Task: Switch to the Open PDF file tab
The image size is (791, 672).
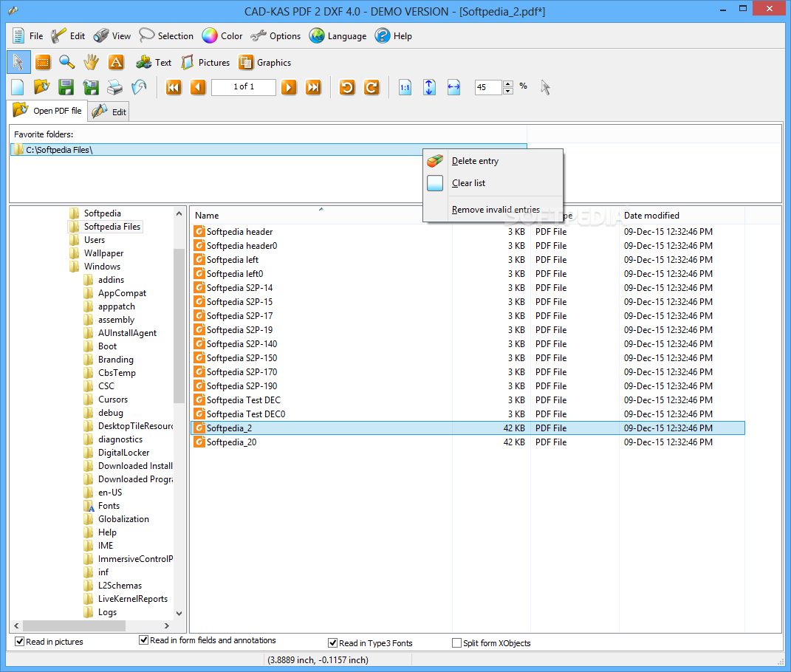Action: tap(48, 111)
